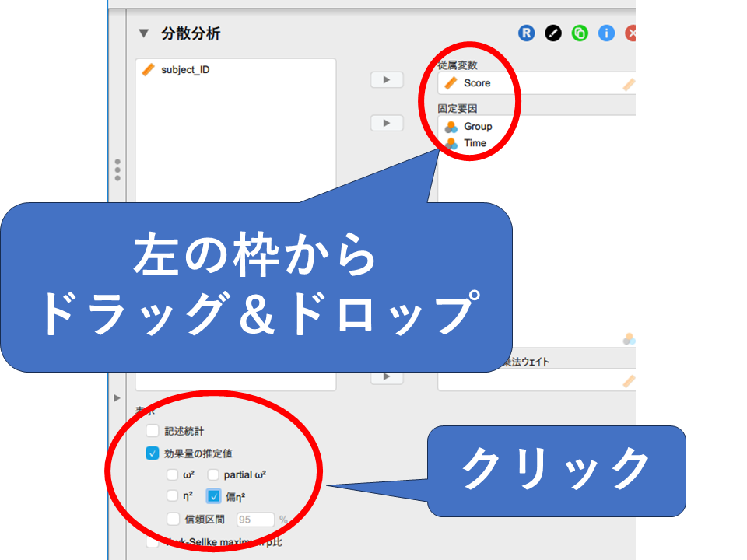
Task: Uncheck the 効果量の推定値 checkbox
Action: [153, 453]
